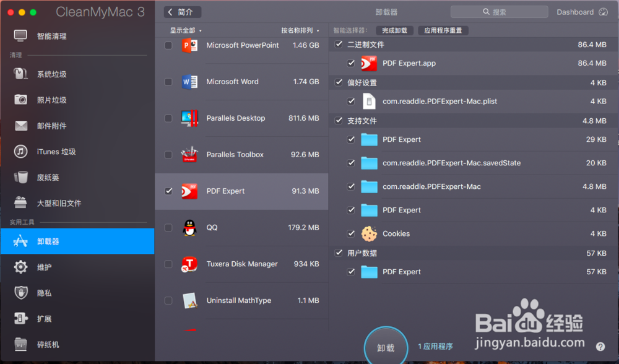The image size is (619, 364).
Task: Click the Parallels Desktop app icon
Action: (189, 118)
